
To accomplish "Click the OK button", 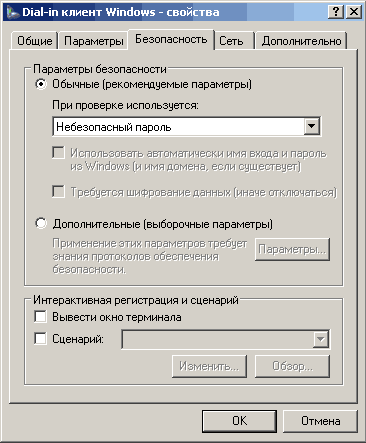I will point(239,421).
